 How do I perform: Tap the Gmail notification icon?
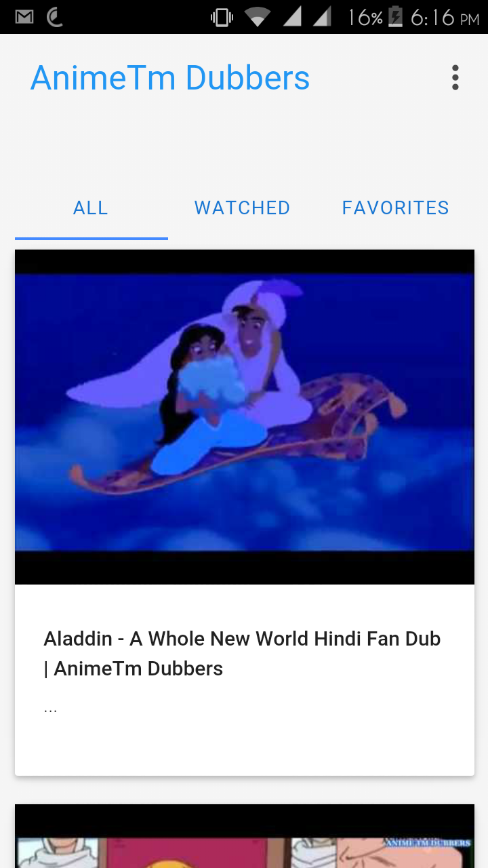click(x=24, y=17)
